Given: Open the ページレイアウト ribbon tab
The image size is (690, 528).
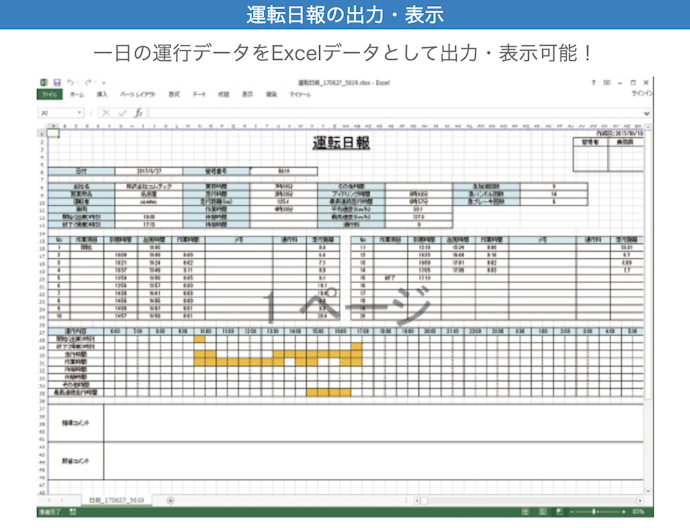Looking at the screenshot, I should (x=138, y=94).
